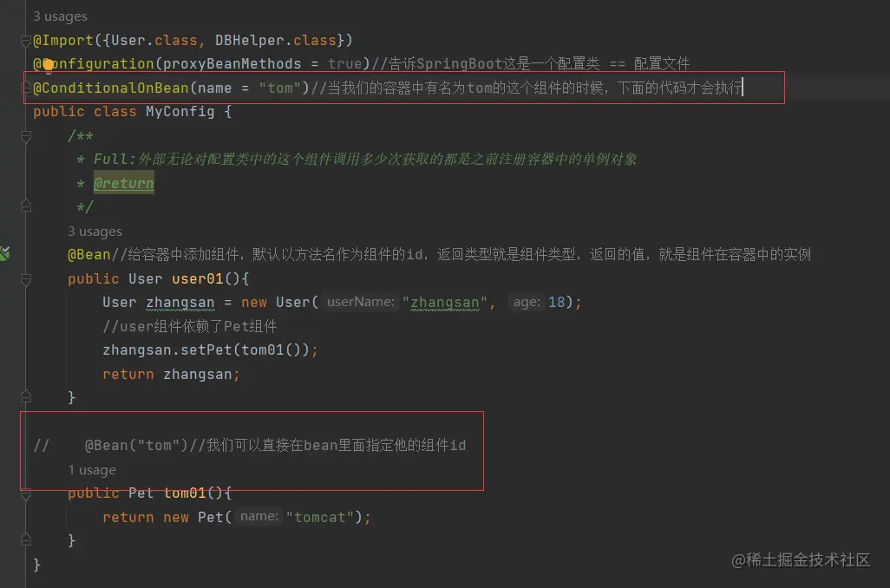Screen dimensions: 890x588
Task: Open the '3 usages' hint above @Import
Action: (x=60, y=16)
